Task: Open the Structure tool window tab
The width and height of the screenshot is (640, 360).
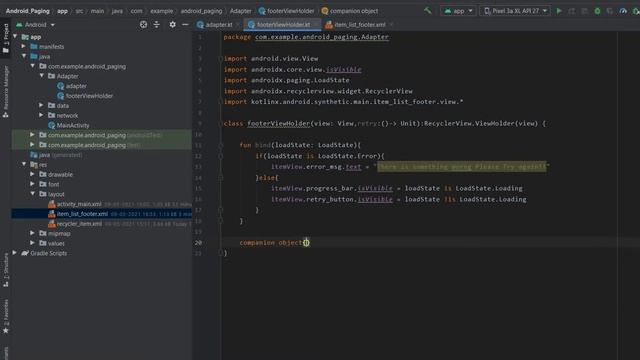Action: (x=6, y=269)
